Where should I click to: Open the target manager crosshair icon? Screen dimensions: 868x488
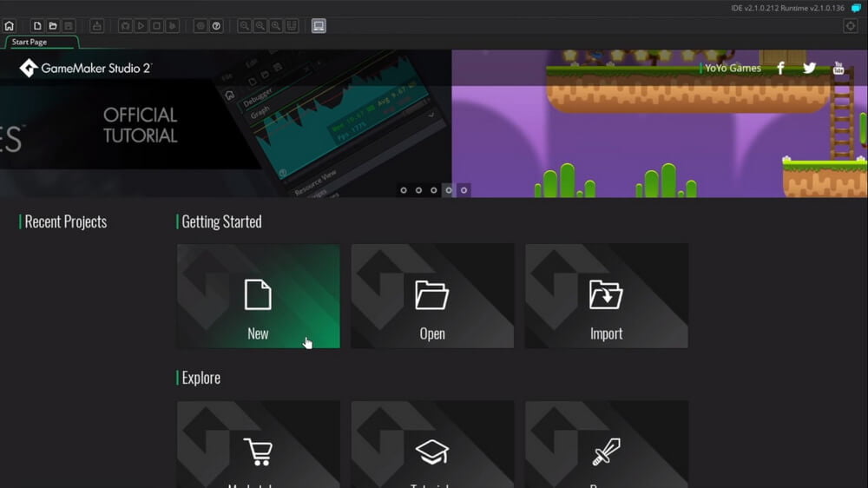[851, 26]
